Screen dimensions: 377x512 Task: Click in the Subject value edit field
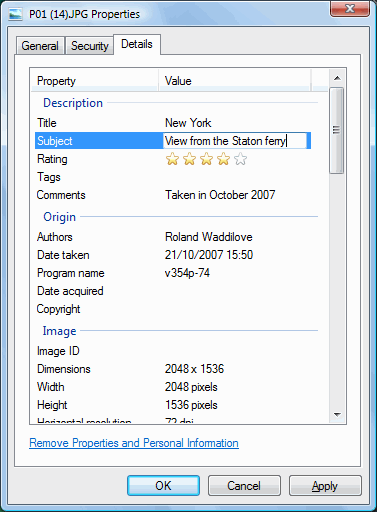pyautogui.click(x=235, y=141)
